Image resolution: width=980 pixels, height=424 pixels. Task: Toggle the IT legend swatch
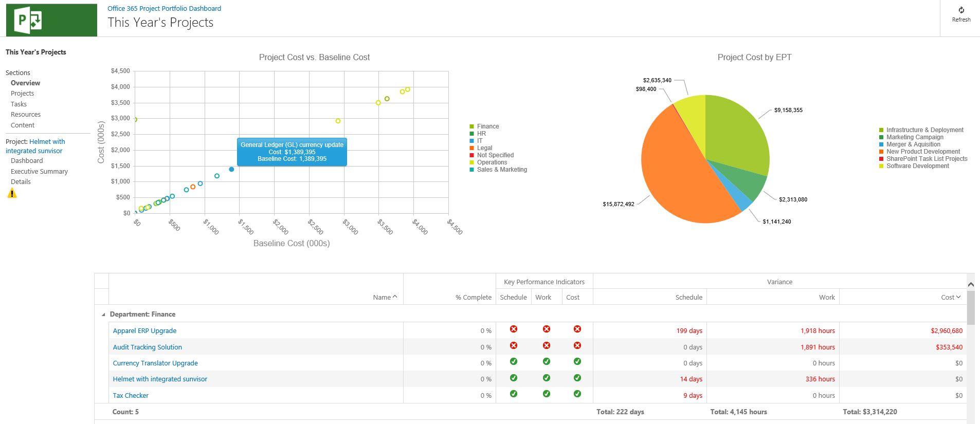pos(471,141)
